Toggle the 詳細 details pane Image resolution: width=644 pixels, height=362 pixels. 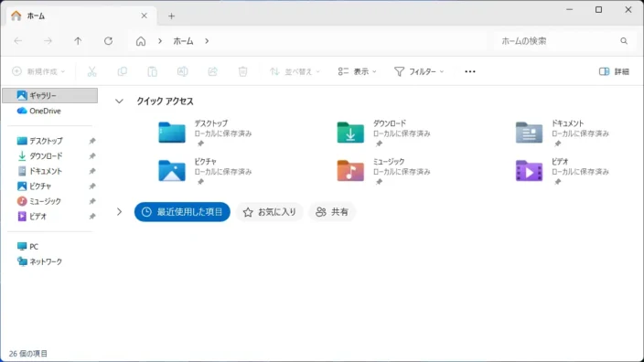point(614,71)
